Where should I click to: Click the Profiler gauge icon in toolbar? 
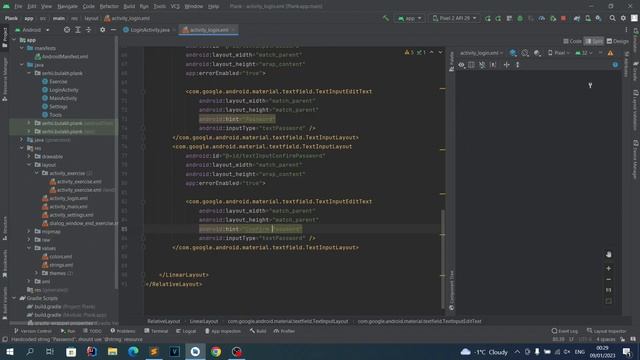pyautogui.click(x=542, y=18)
